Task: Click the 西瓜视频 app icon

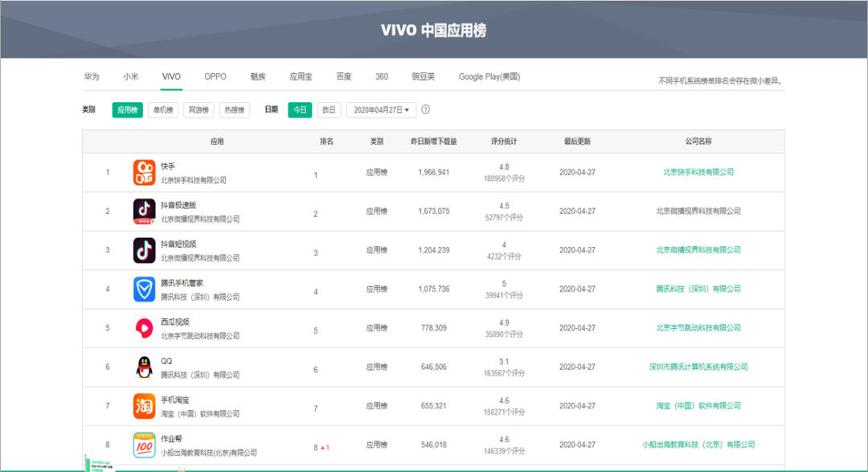Action: (144, 328)
